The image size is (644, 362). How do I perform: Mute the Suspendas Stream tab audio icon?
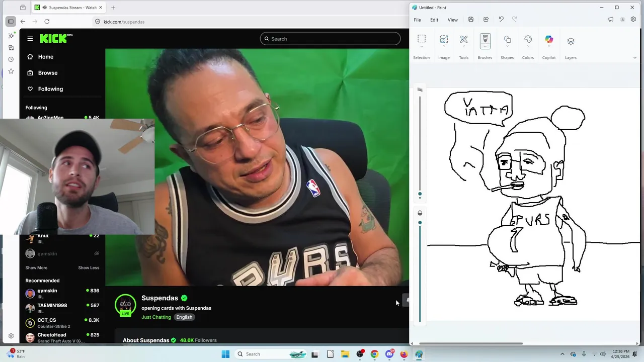pos(45,8)
